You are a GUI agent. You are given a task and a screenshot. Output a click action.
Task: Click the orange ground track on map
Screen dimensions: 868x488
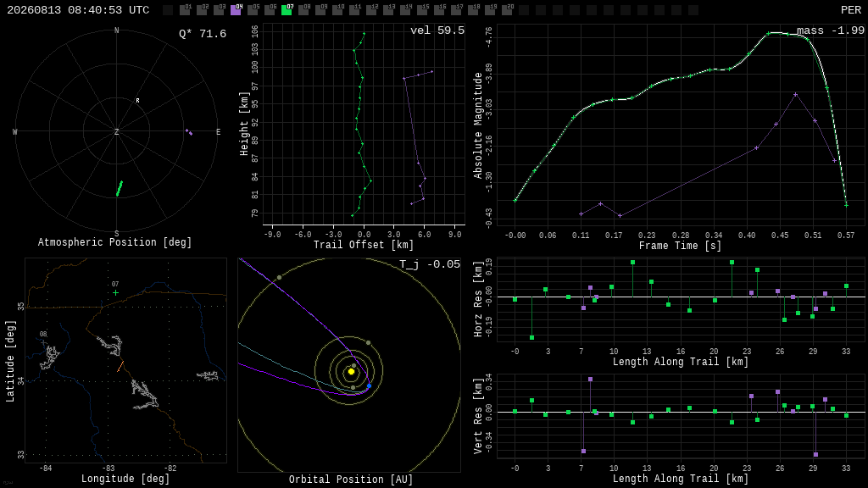tap(120, 366)
